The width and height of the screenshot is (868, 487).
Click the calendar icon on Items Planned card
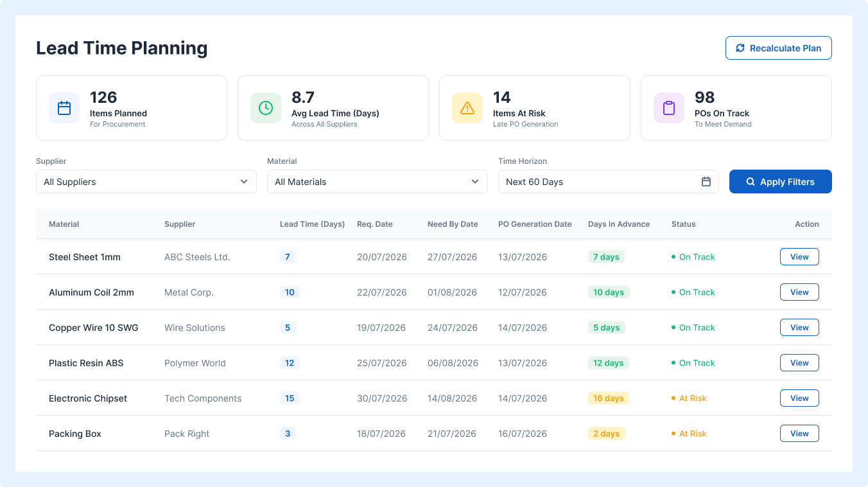click(x=64, y=108)
